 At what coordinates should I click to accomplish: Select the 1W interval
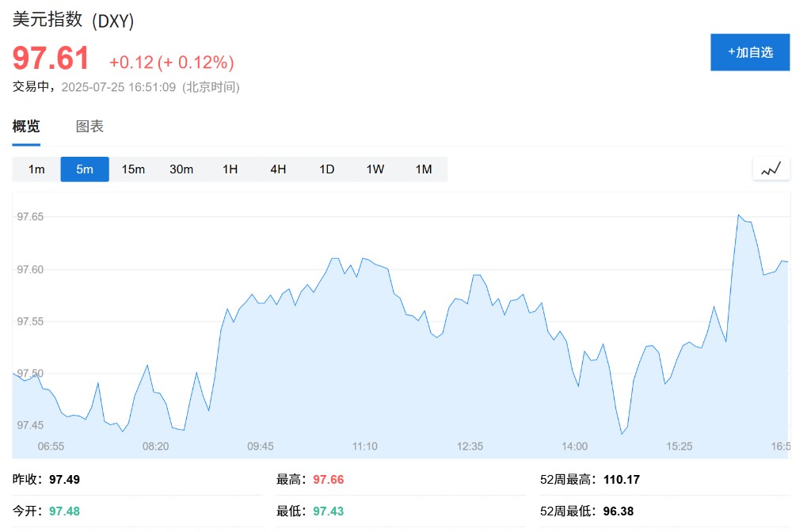(x=375, y=169)
